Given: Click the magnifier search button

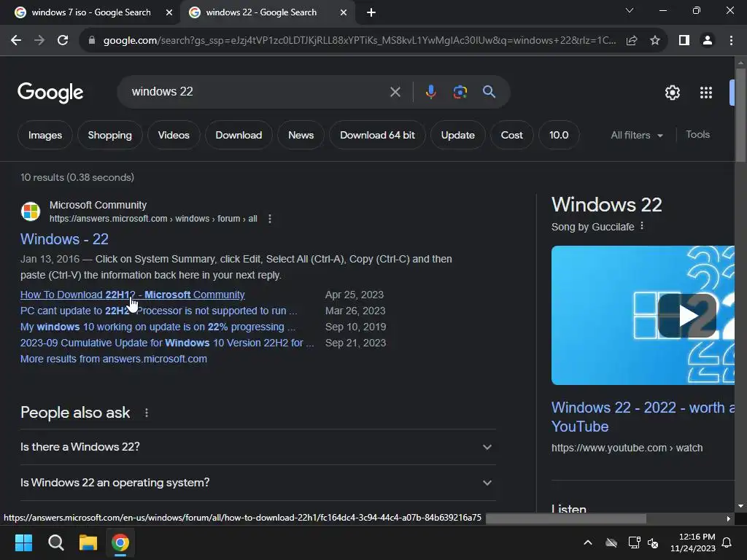Looking at the screenshot, I should pos(489,91).
